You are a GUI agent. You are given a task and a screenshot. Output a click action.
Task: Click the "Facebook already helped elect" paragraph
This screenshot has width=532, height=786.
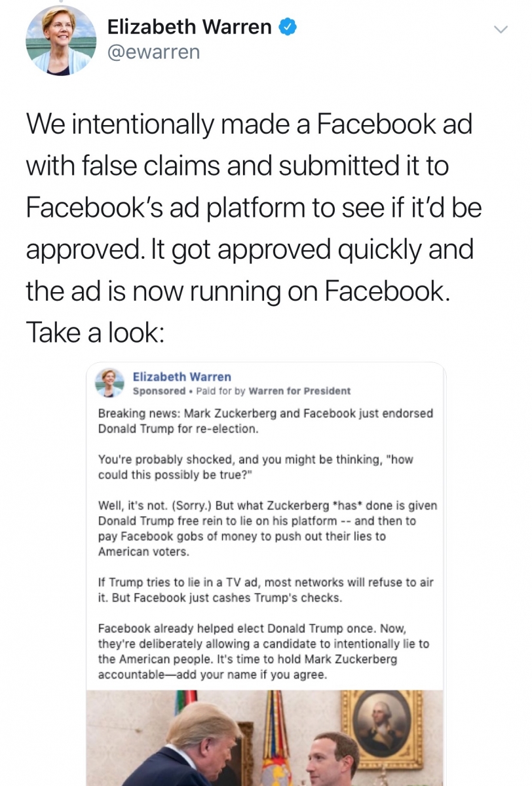263,651
